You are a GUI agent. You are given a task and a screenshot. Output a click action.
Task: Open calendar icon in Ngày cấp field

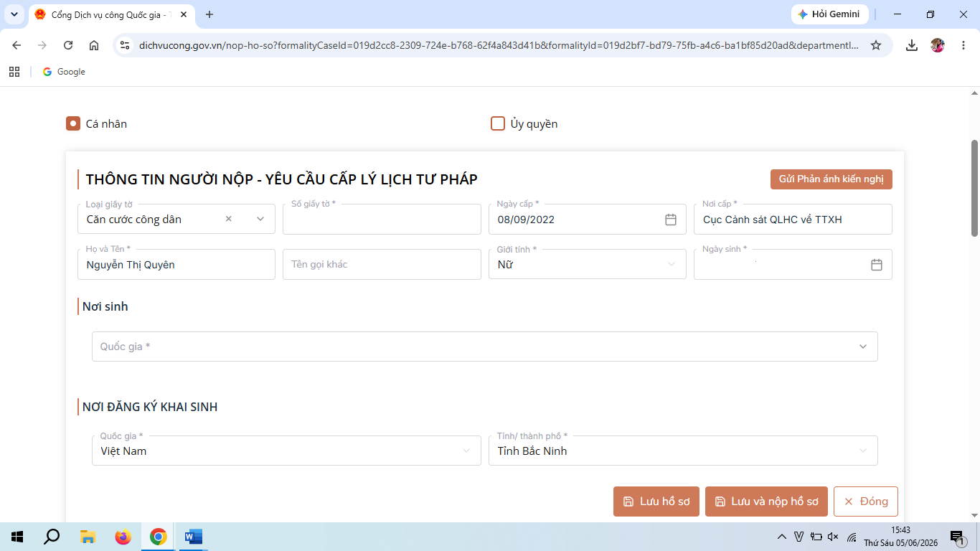click(x=671, y=220)
